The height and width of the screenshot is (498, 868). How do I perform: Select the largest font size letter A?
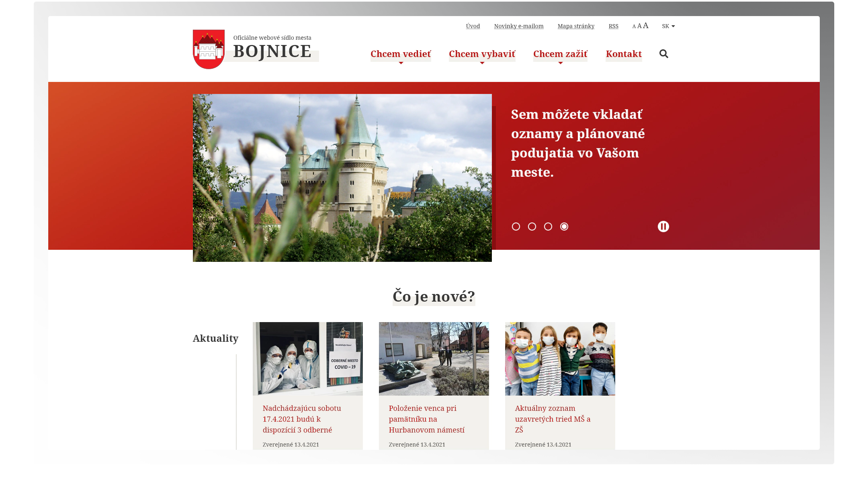point(645,25)
